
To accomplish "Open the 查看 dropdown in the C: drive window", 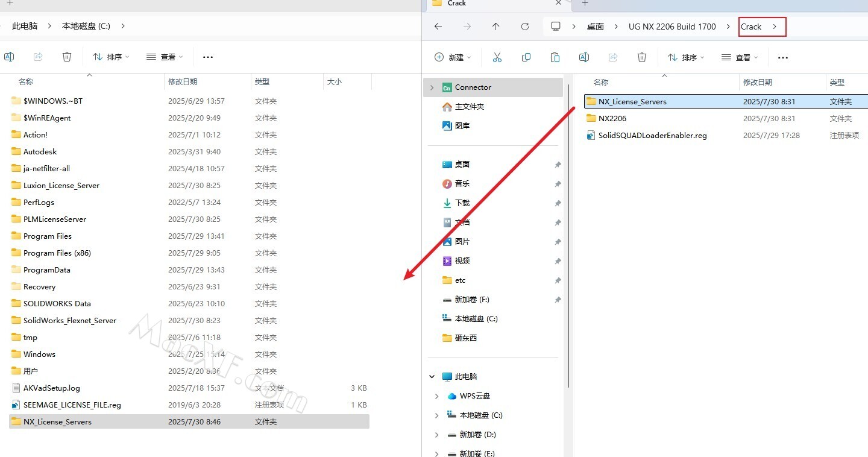I will tap(165, 57).
